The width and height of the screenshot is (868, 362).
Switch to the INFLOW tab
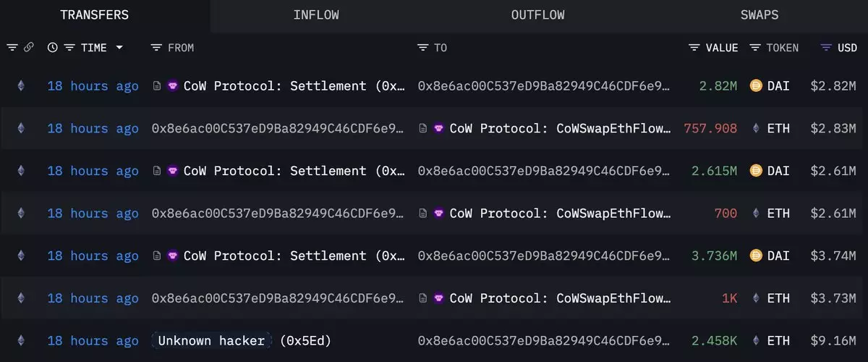[316, 15]
